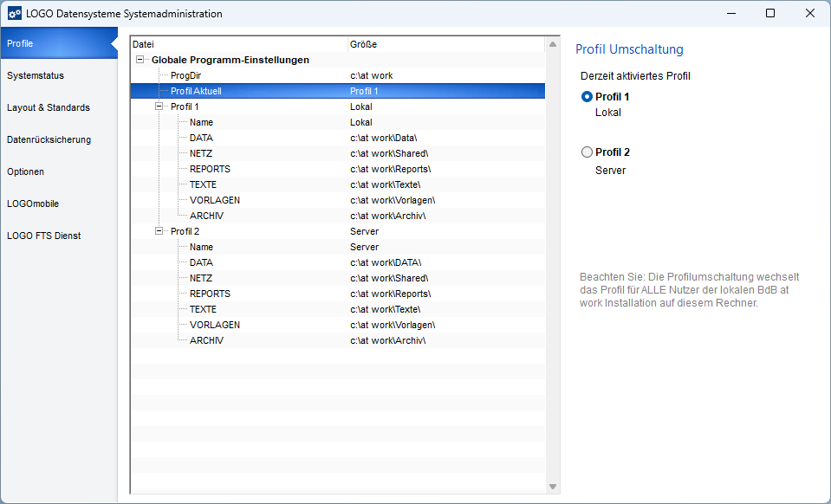The image size is (831, 504).
Task: Switch to the Systemstatus section
Action: pyautogui.click(x=59, y=75)
